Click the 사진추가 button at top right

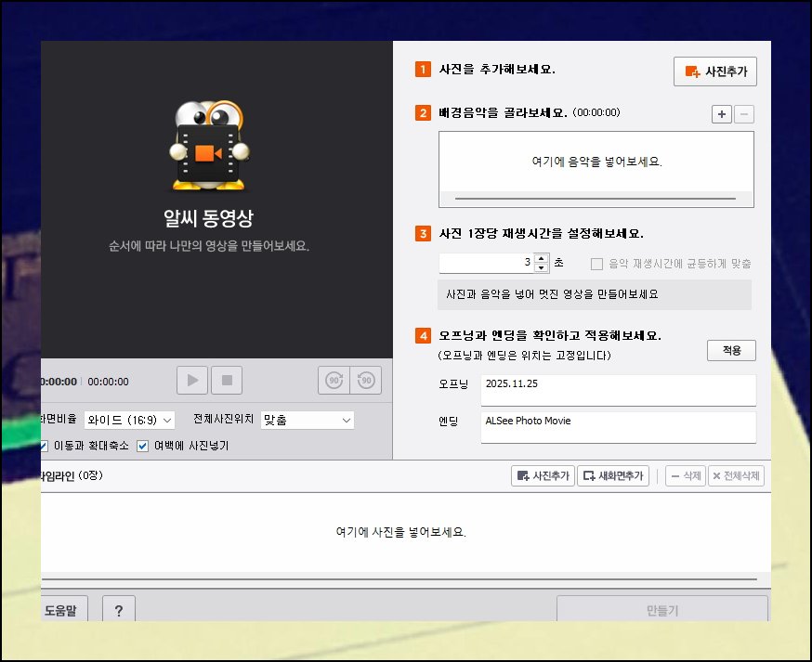tap(714, 71)
